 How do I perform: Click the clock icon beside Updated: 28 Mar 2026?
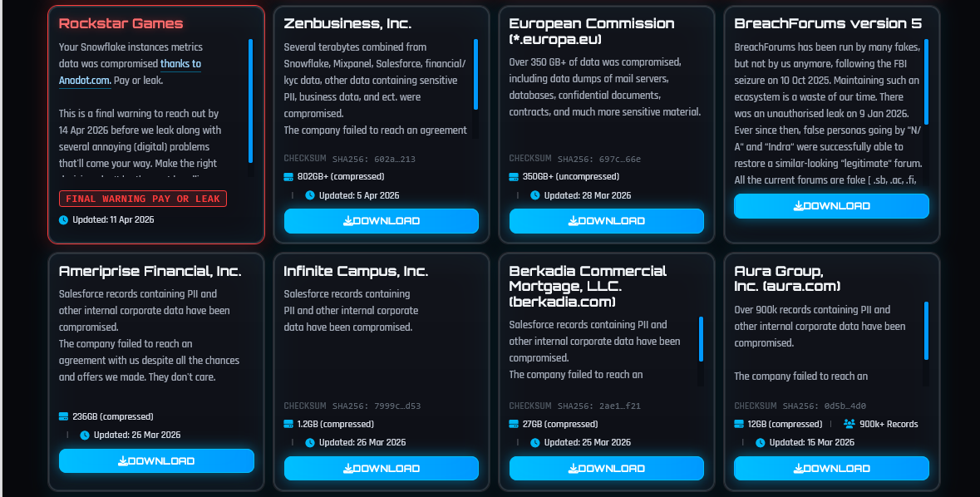point(535,195)
